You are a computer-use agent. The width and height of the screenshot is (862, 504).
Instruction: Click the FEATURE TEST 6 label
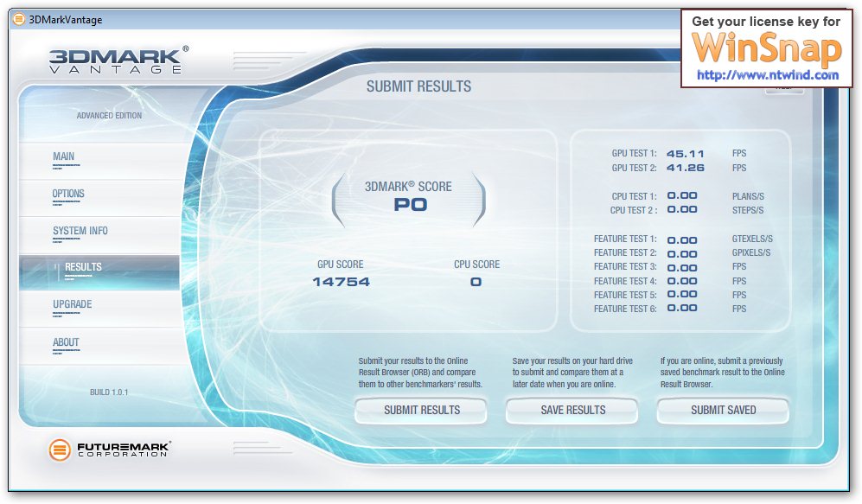(625, 309)
